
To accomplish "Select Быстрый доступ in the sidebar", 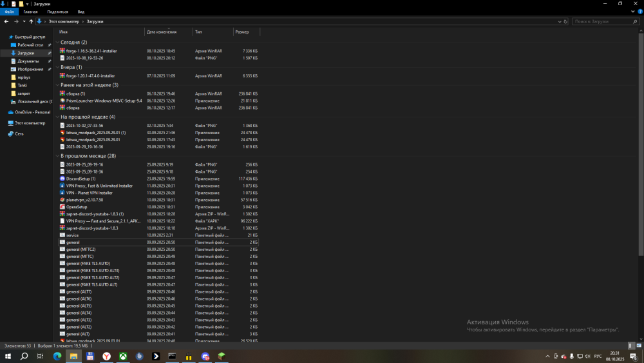I will (x=30, y=37).
